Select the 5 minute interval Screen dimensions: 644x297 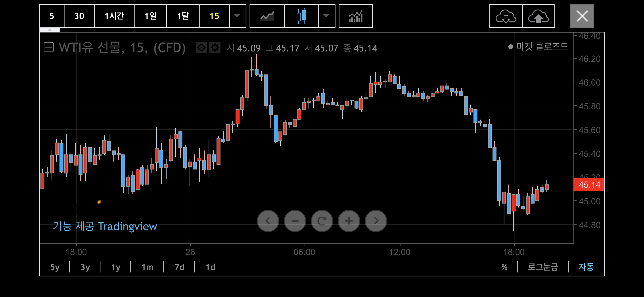click(x=52, y=16)
